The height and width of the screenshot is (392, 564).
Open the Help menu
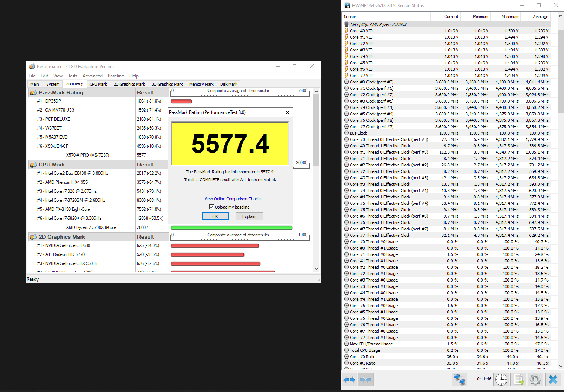(134, 76)
